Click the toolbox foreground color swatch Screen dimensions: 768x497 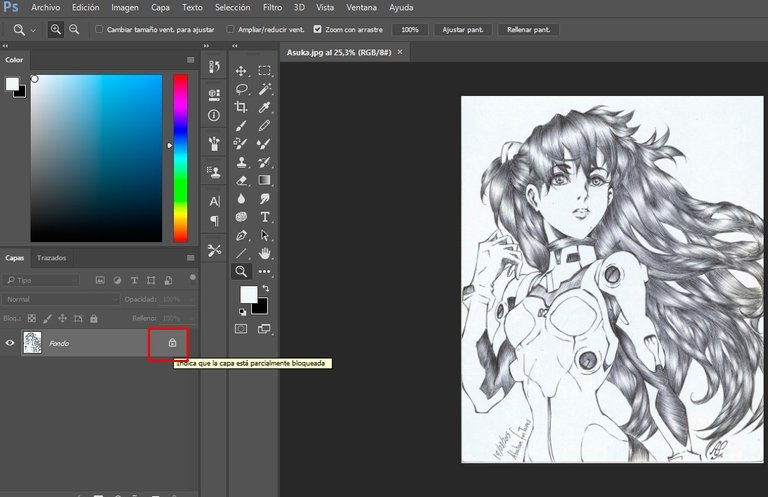click(248, 294)
